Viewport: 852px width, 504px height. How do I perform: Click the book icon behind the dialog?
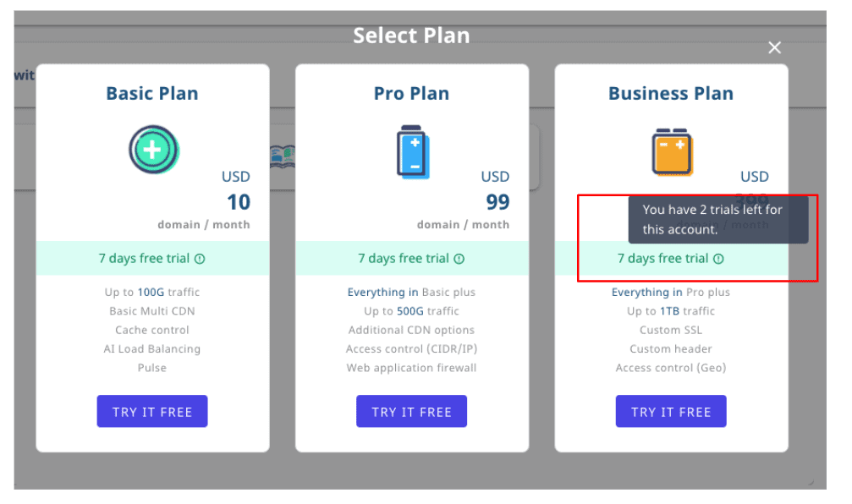283,157
